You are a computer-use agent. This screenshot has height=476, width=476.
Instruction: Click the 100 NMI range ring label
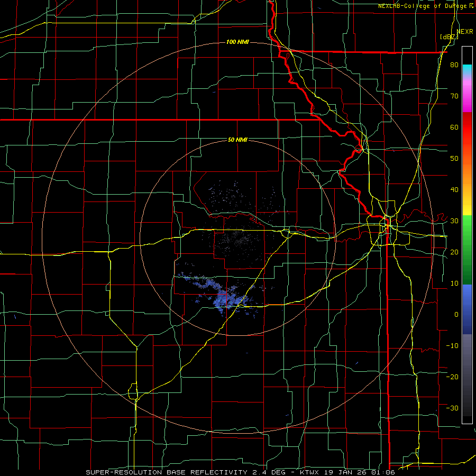pos(237,42)
